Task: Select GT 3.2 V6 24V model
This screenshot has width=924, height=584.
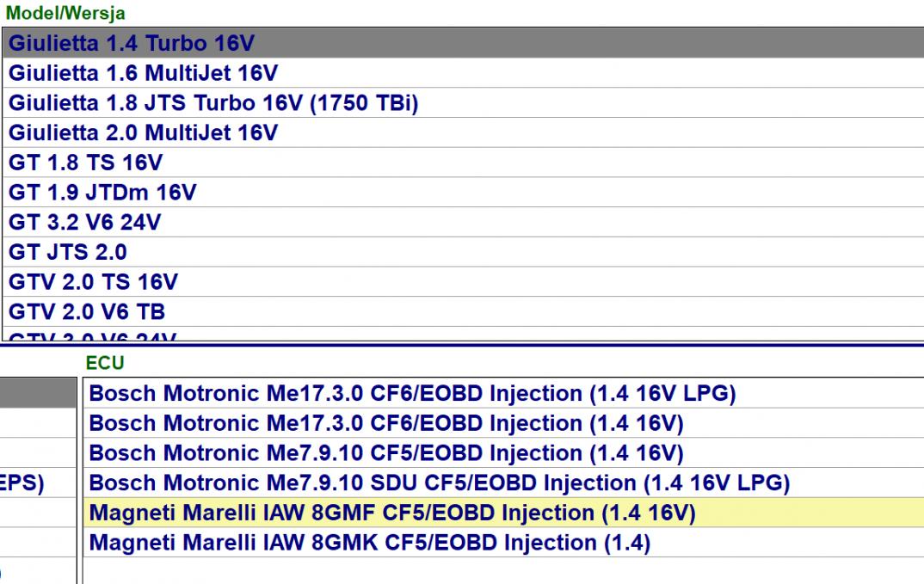Action: 84,223
